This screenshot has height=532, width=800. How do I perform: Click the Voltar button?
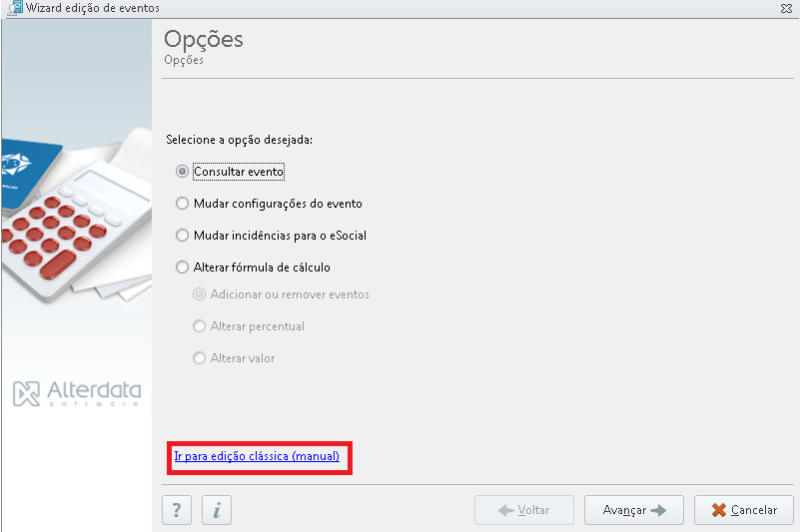pos(524,510)
